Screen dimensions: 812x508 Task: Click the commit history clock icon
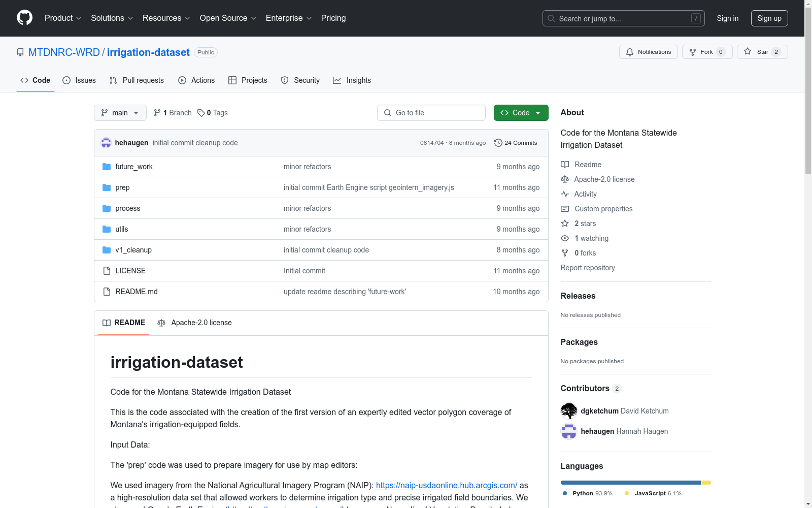(498, 143)
